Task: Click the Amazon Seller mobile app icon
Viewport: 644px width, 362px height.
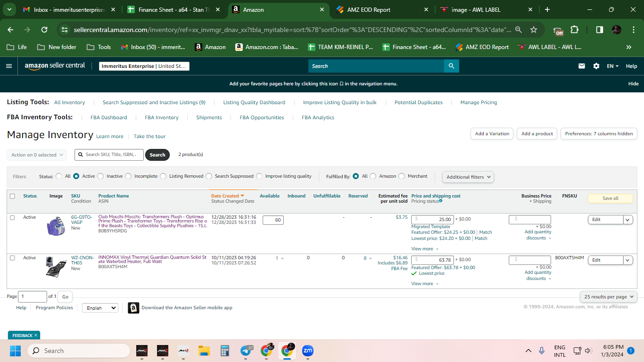Action: [x=133, y=308]
